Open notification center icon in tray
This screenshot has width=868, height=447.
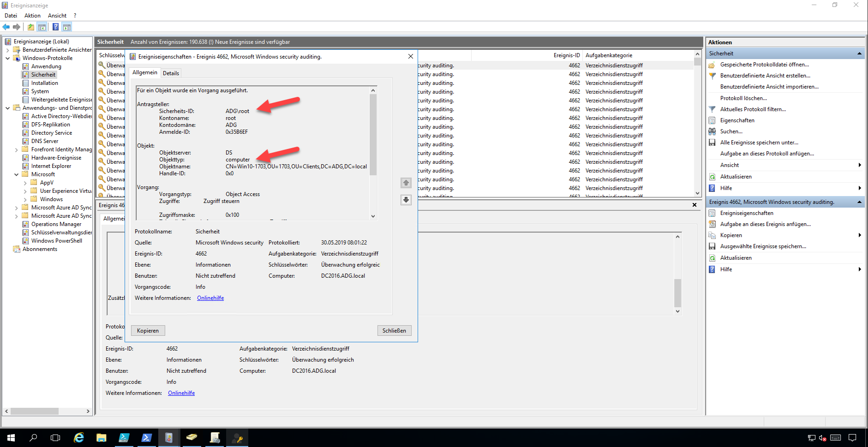coord(852,438)
